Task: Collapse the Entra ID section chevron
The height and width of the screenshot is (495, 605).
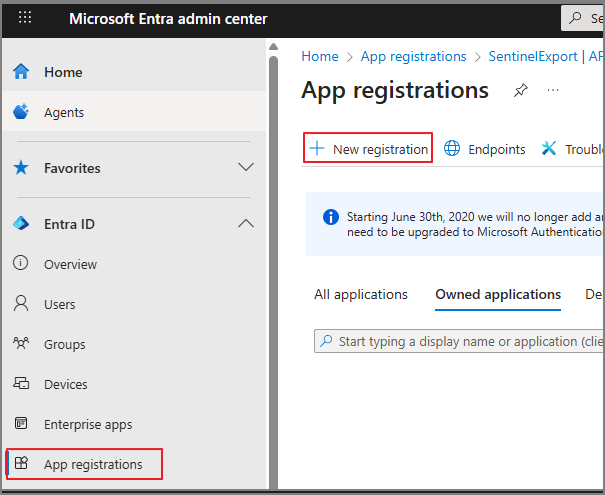Action: tap(246, 223)
